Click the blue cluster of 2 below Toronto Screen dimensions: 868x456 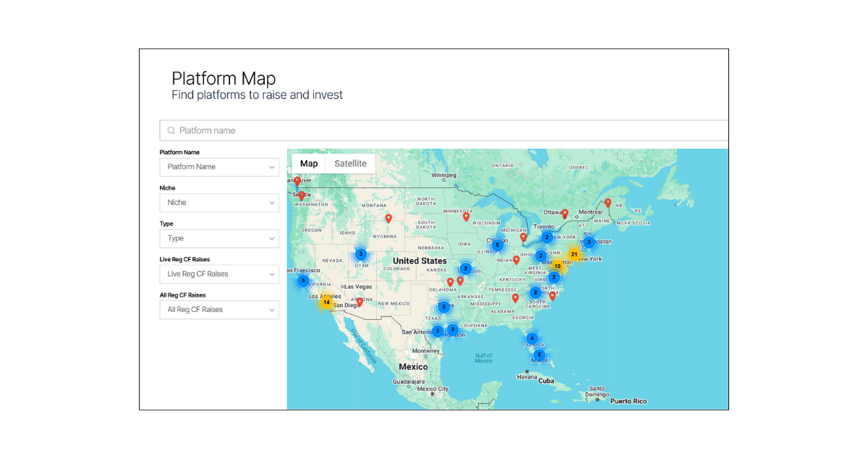[x=547, y=237]
